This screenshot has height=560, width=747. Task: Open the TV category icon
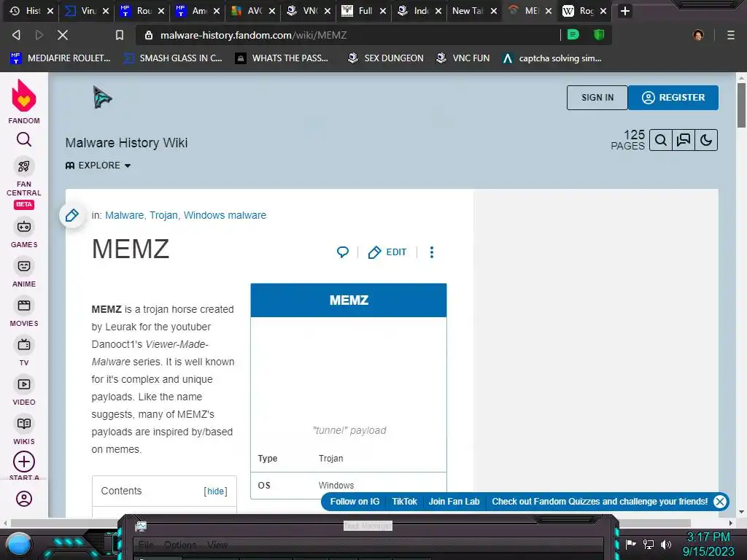[x=24, y=345]
